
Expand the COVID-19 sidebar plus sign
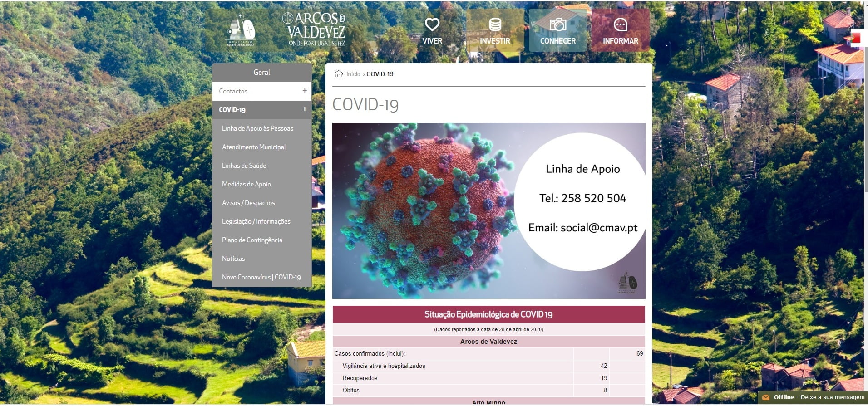coord(305,109)
